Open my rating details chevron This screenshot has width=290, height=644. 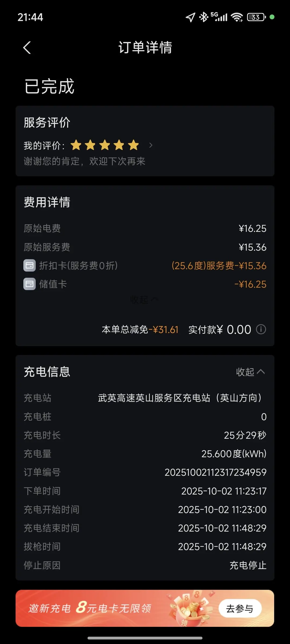[x=151, y=145]
